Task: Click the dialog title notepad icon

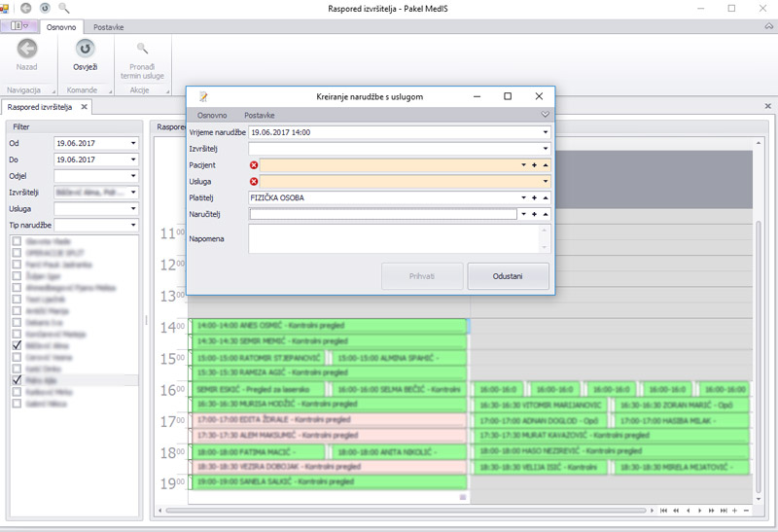Action: point(203,96)
